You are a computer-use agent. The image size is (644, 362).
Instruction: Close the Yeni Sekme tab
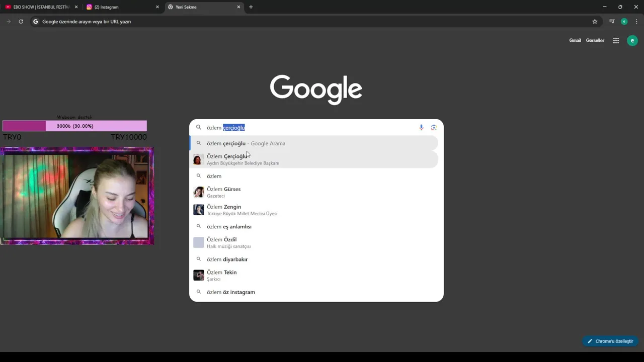point(238,7)
